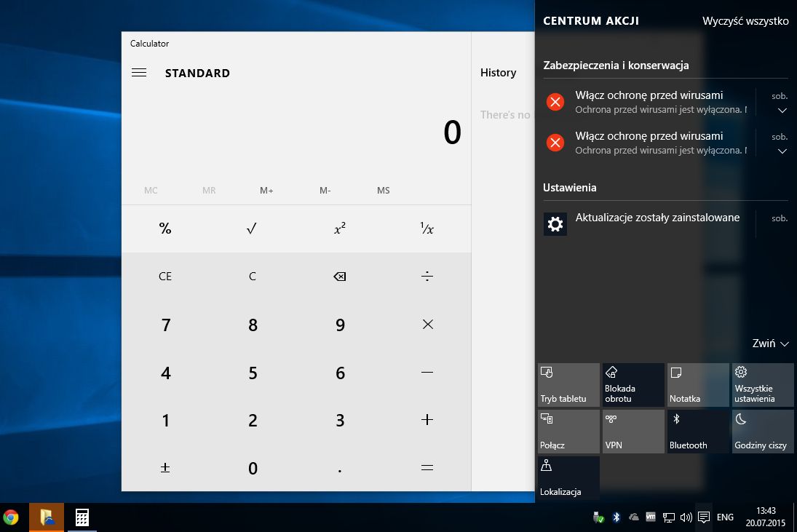797x532 pixels.
Task: Click the multiply operator key
Action: coord(427,324)
